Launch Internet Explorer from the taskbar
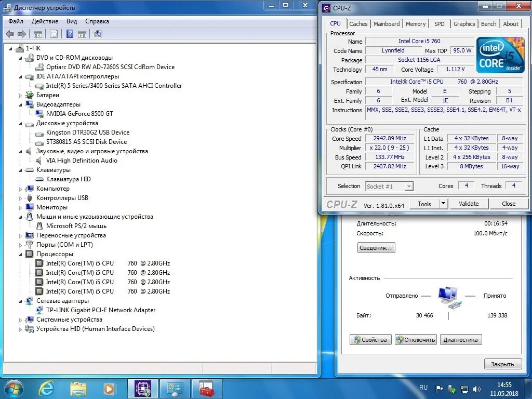Screen dimensions: 532x399 tap(46, 389)
